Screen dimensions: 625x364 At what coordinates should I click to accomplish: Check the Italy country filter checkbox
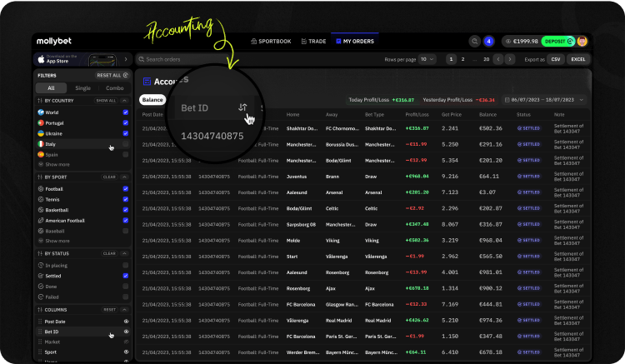pos(126,143)
